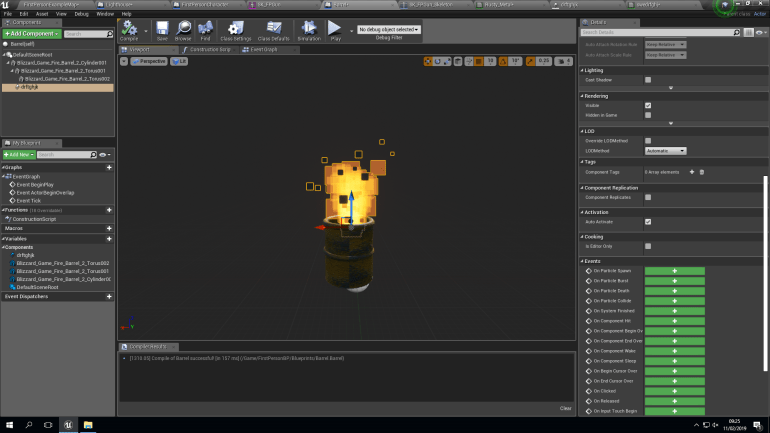Open the debug object selection dropdown
Image resolution: width=770 pixels, height=433 pixels.
tap(388, 30)
